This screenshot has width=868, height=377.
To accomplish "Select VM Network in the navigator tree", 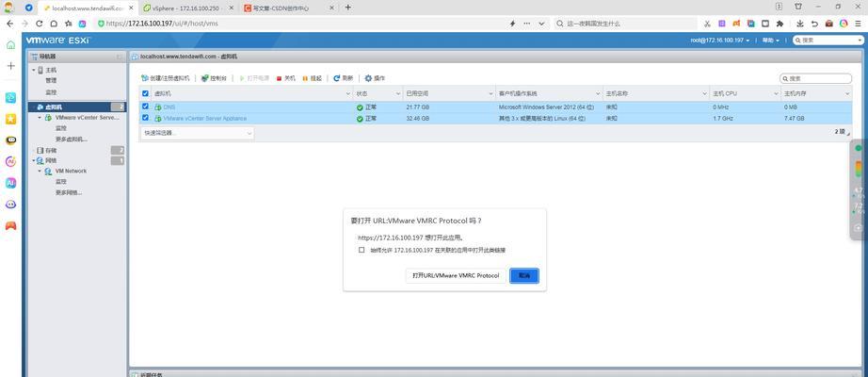I will 71,172.
